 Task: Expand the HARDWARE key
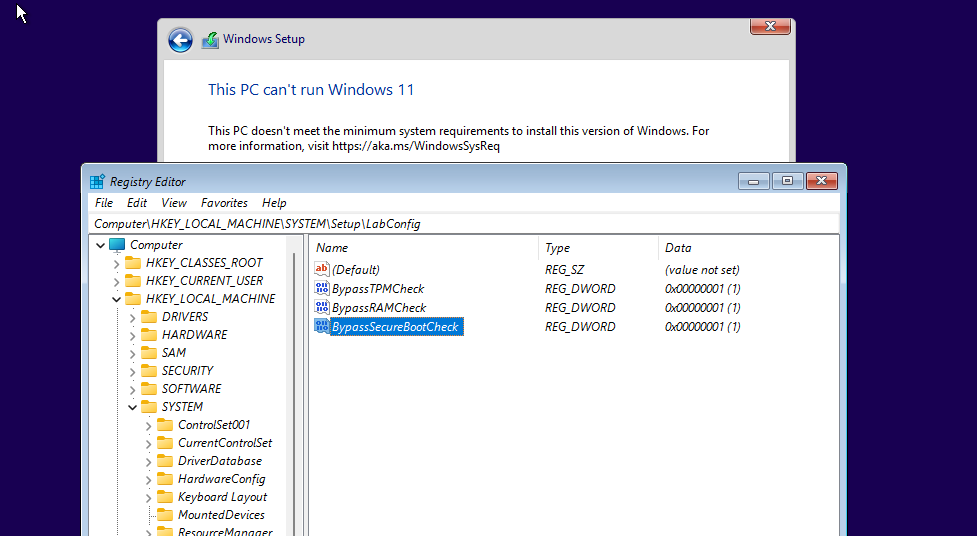pyautogui.click(x=132, y=336)
